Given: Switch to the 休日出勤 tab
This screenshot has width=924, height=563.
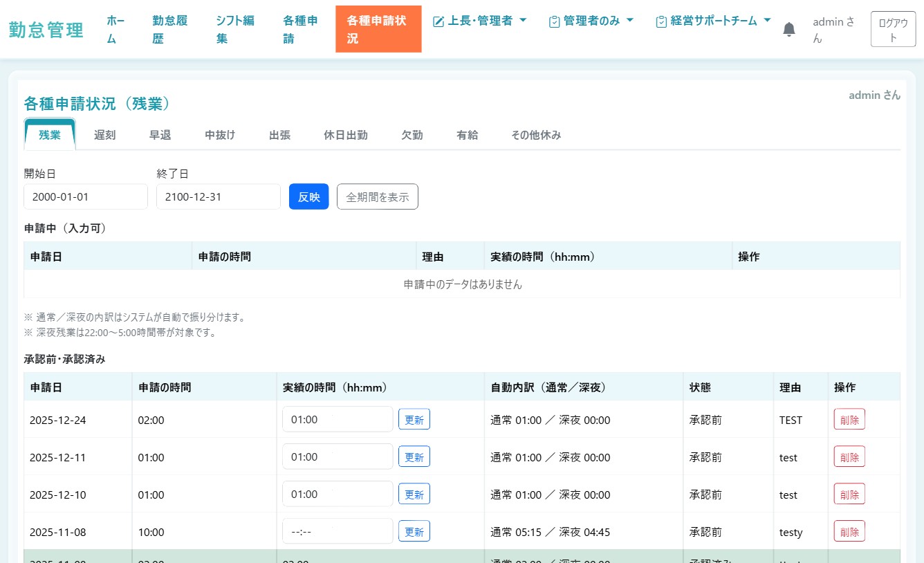Looking at the screenshot, I should click(x=346, y=135).
